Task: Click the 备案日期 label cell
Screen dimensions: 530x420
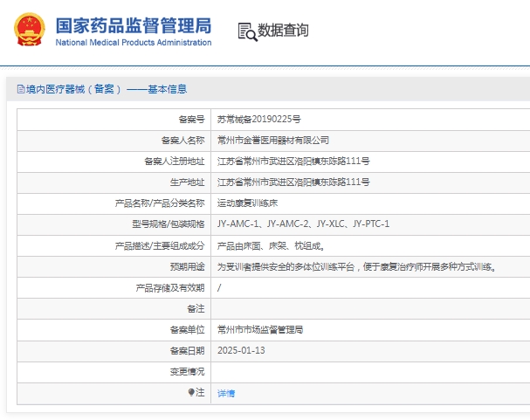Action: point(114,351)
